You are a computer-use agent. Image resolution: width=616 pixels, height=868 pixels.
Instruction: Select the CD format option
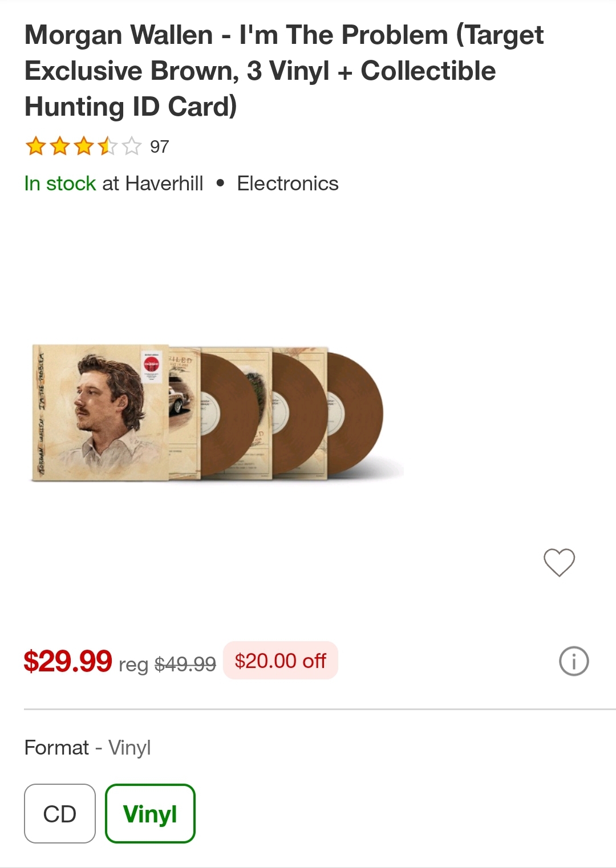point(60,813)
